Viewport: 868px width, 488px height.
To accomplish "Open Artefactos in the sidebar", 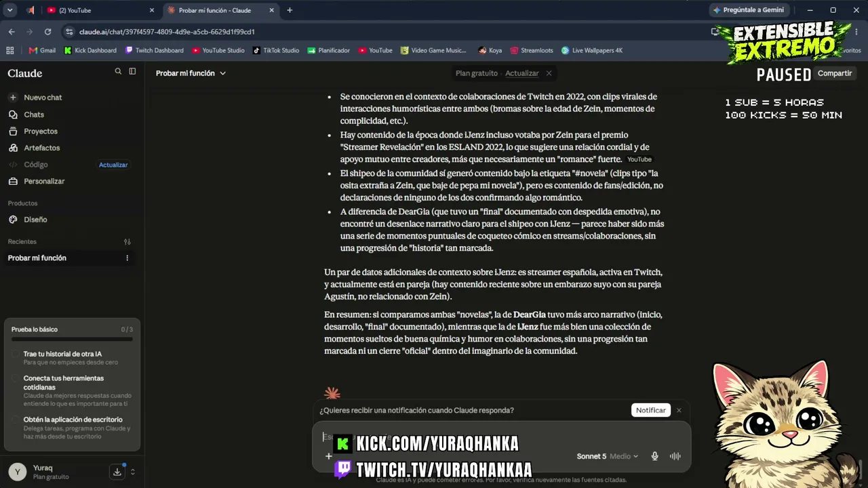I will (41, 148).
